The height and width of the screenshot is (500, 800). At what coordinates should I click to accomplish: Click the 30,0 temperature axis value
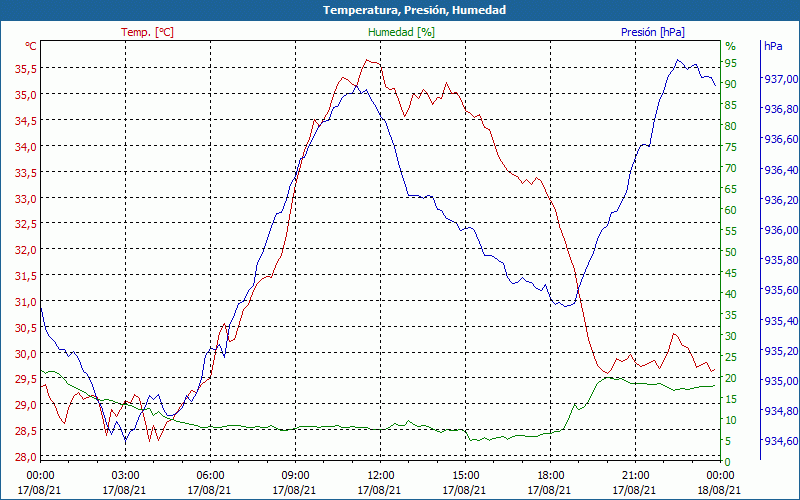[25, 354]
